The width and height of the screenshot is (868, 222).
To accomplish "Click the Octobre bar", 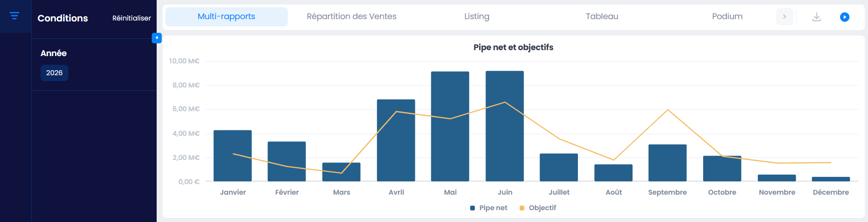I will point(722,169).
